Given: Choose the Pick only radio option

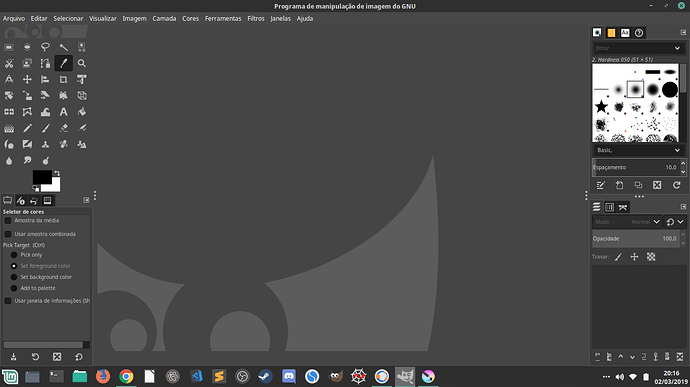Looking at the screenshot, I should [x=14, y=255].
